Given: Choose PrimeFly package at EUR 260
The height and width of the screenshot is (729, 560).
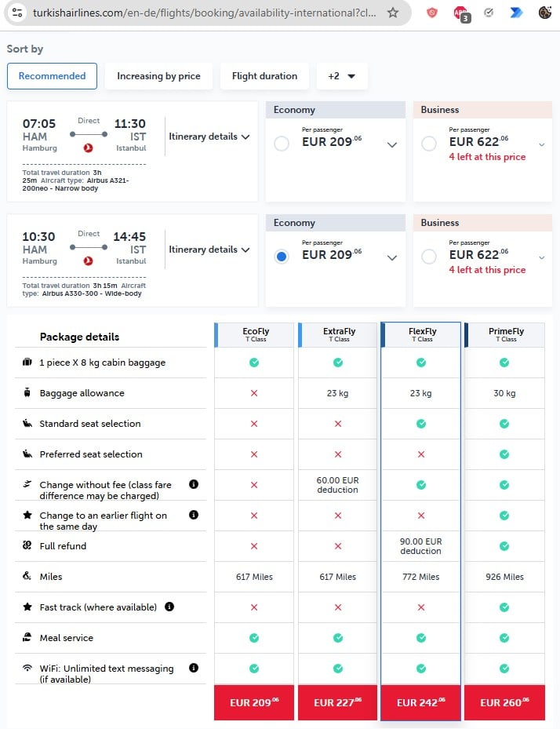Looking at the screenshot, I should 504,702.
